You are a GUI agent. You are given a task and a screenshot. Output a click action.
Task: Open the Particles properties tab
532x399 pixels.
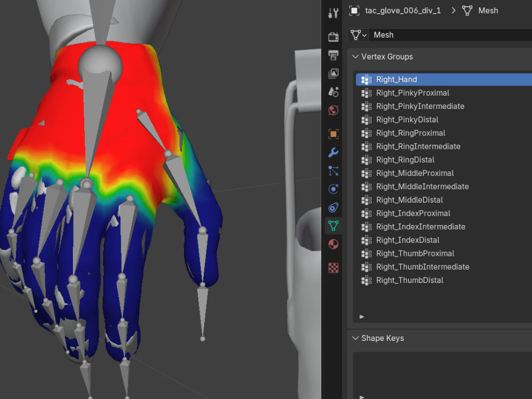pyautogui.click(x=333, y=171)
